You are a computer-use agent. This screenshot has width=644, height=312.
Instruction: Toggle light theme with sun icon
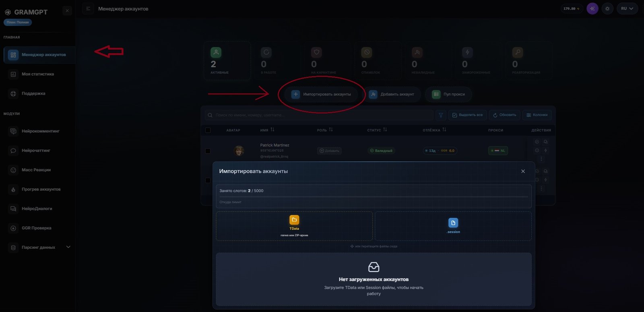607,8
